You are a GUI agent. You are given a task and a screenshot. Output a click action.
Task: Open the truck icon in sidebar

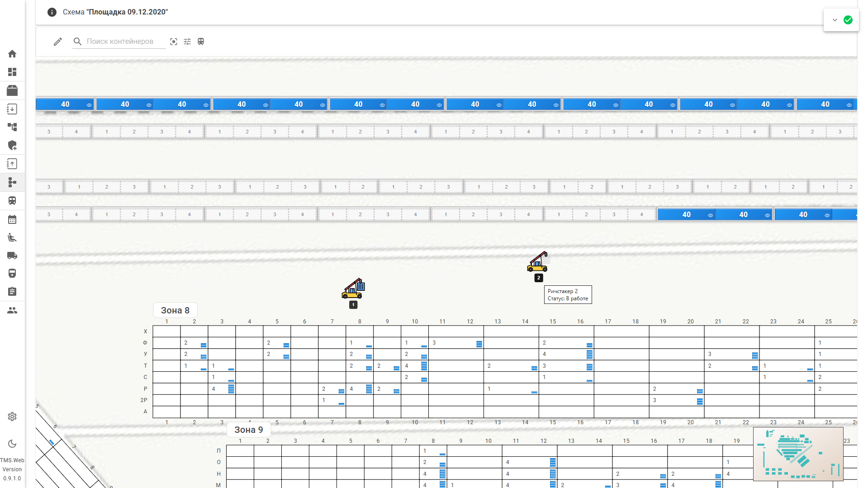[x=12, y=256]
